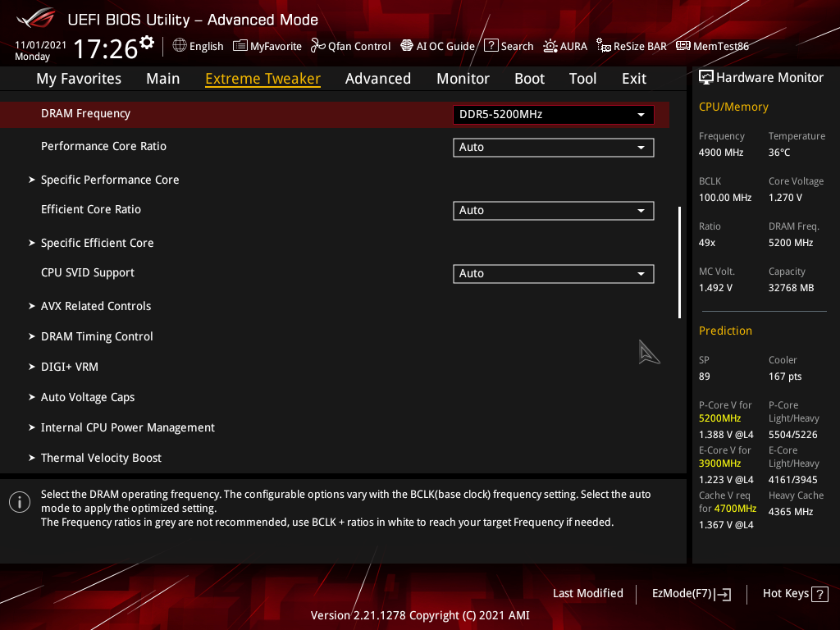Image resolution: width=840 pixels, height=630 pixels.
Task: Select the Extreme Tweaker tab
Action: 263,79
